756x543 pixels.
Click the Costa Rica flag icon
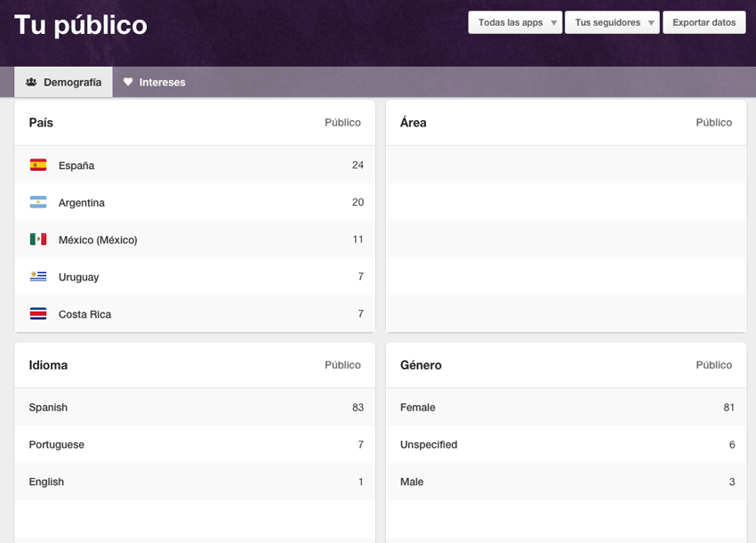[x=38, y=313]
